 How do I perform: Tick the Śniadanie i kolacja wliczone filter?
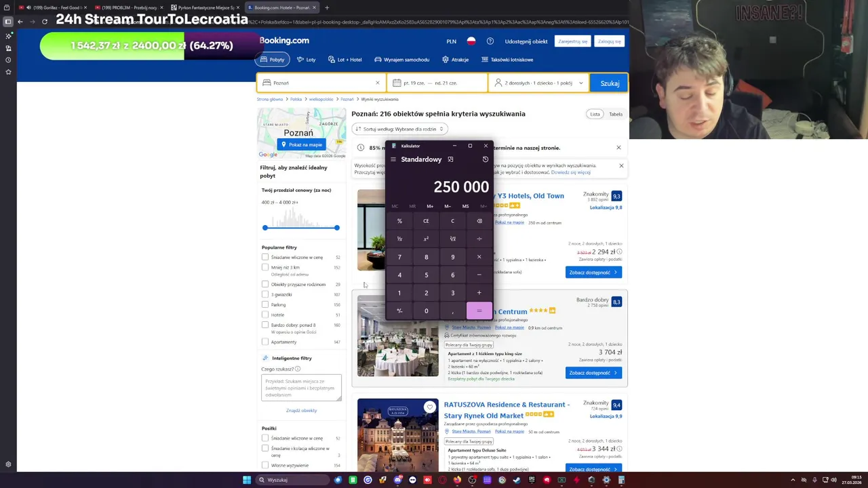pyautogui.click(x=265, y=448)
